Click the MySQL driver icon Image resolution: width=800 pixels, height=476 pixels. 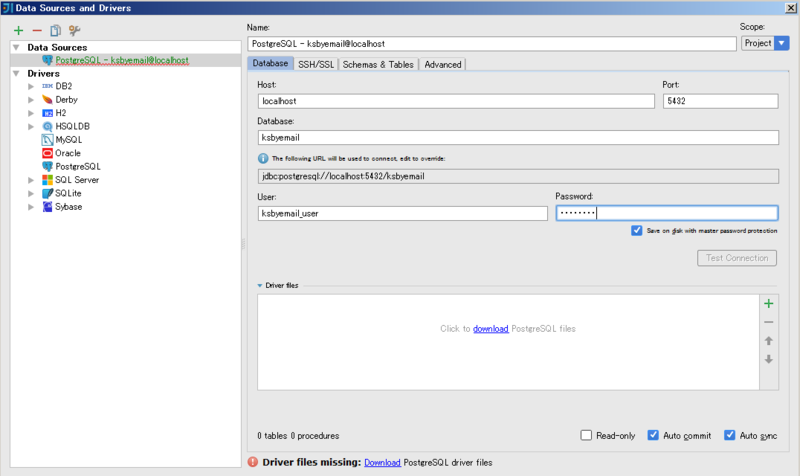coord(47,139)
